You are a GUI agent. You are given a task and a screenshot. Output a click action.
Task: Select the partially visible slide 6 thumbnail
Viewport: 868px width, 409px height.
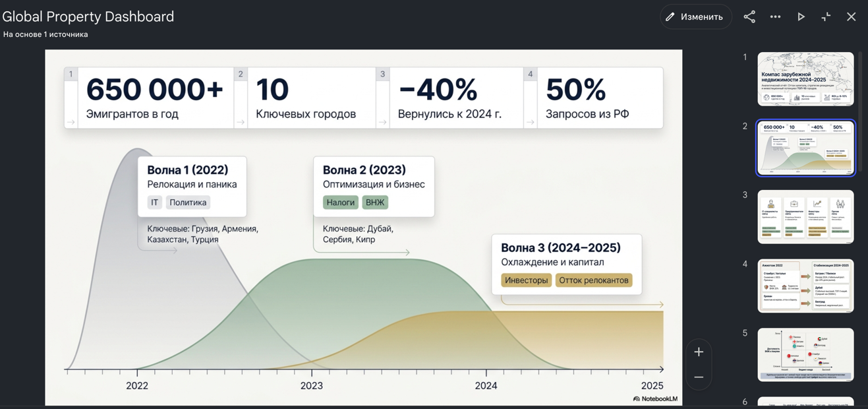805,402
